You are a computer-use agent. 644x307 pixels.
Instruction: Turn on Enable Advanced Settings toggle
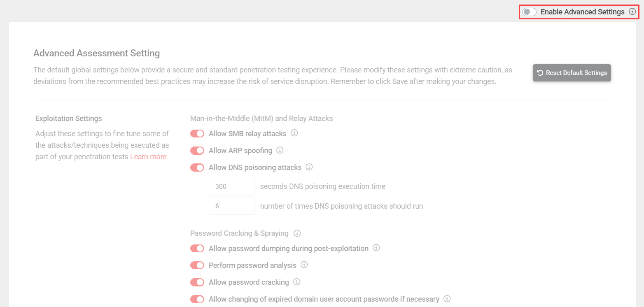[x=529, y=12]
